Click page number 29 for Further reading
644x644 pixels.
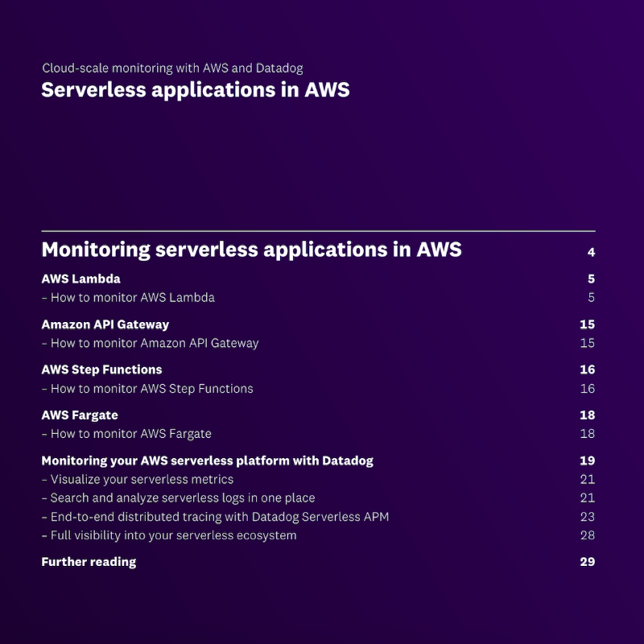coord(588,562)
